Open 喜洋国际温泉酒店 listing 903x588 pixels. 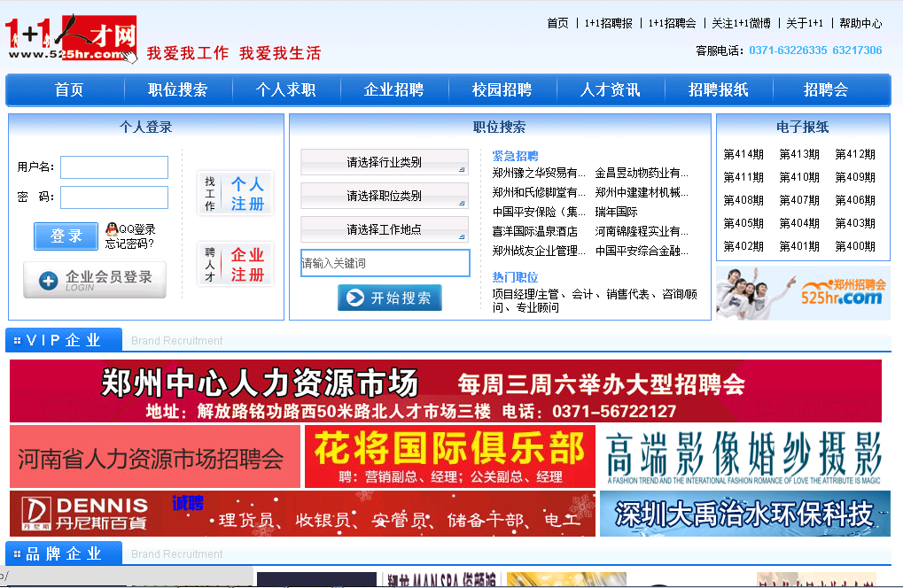[x=535, y=231]
